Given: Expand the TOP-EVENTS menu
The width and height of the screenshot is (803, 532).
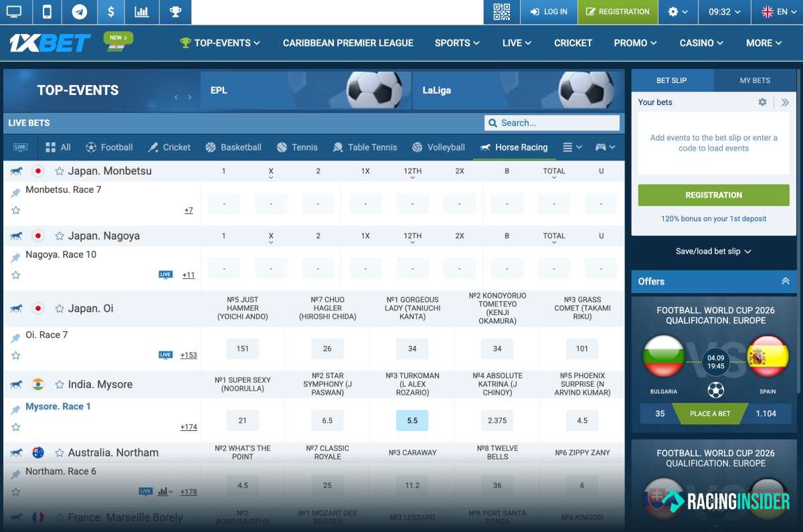Looking at the screenshot, I should (220, 43).
